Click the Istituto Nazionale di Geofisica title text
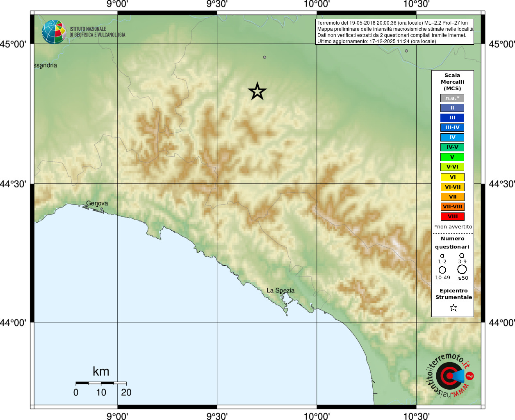Image resolution: width=515 pixels, height=420 pixels. (97, 32)
